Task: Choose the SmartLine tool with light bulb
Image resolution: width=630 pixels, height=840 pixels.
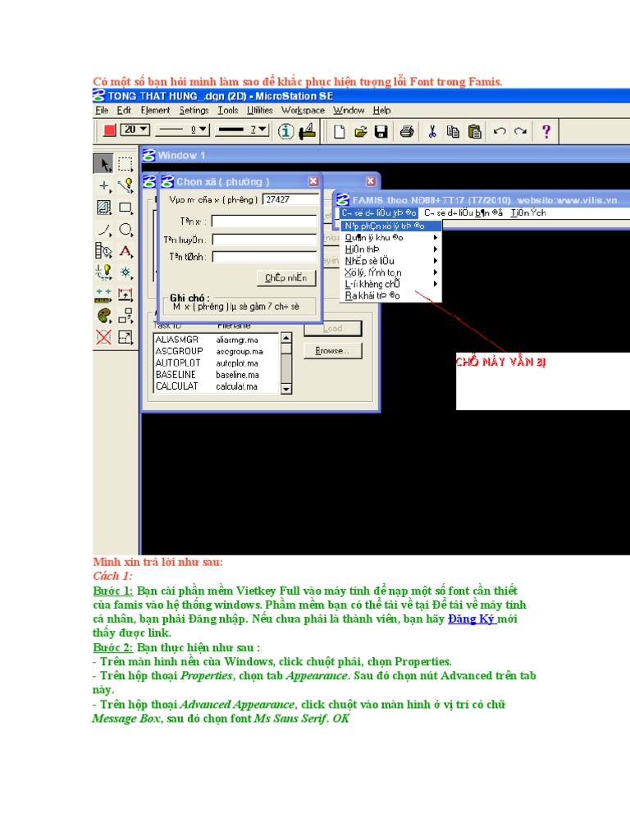Action: (x=126, y=186)
